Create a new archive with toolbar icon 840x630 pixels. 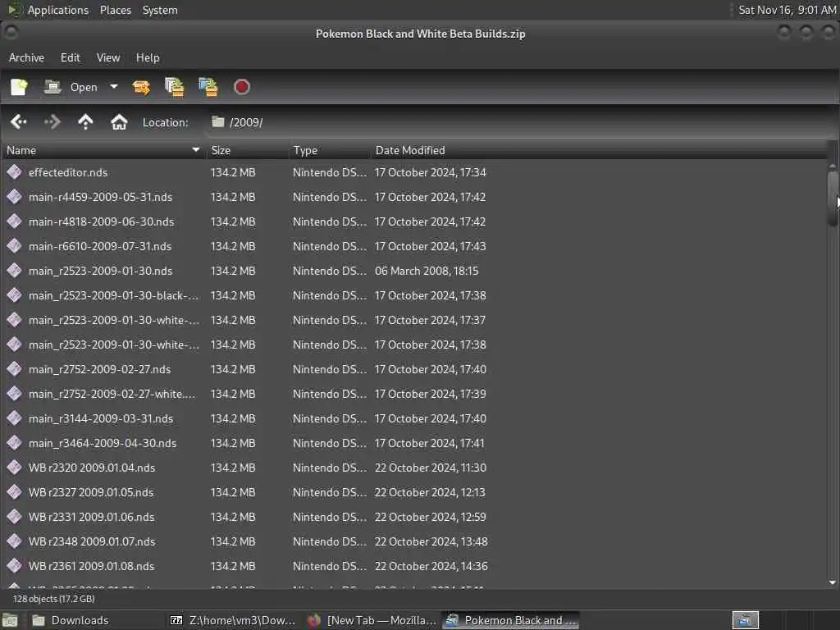19,87
